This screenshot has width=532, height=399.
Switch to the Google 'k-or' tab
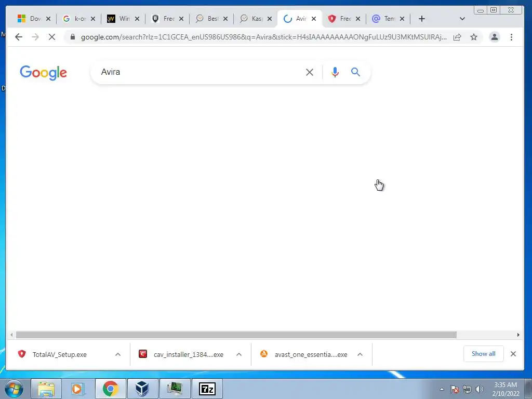pos(75,19)
